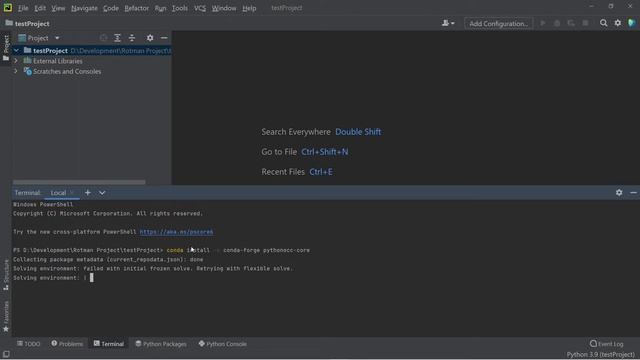Click the Run play icon
640x360 pixels.
[543, 23]
